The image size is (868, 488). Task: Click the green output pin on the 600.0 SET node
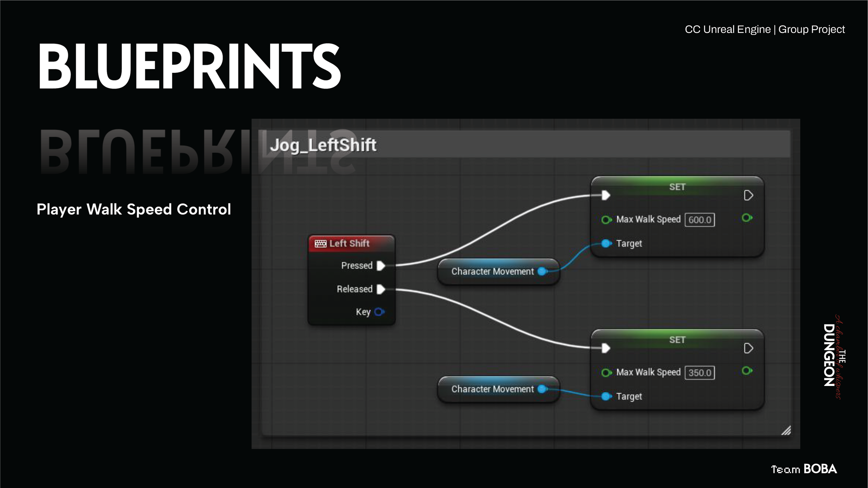(x=747, y=218)
